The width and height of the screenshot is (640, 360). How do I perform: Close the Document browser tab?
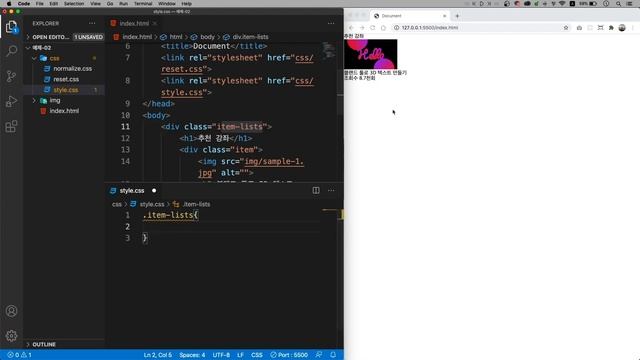coord(444,16)
